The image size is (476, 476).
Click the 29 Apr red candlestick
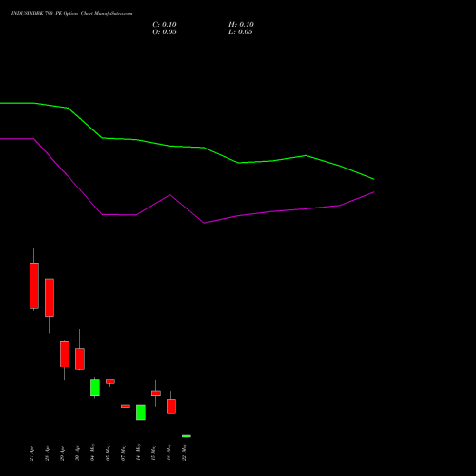pos(65,354)
